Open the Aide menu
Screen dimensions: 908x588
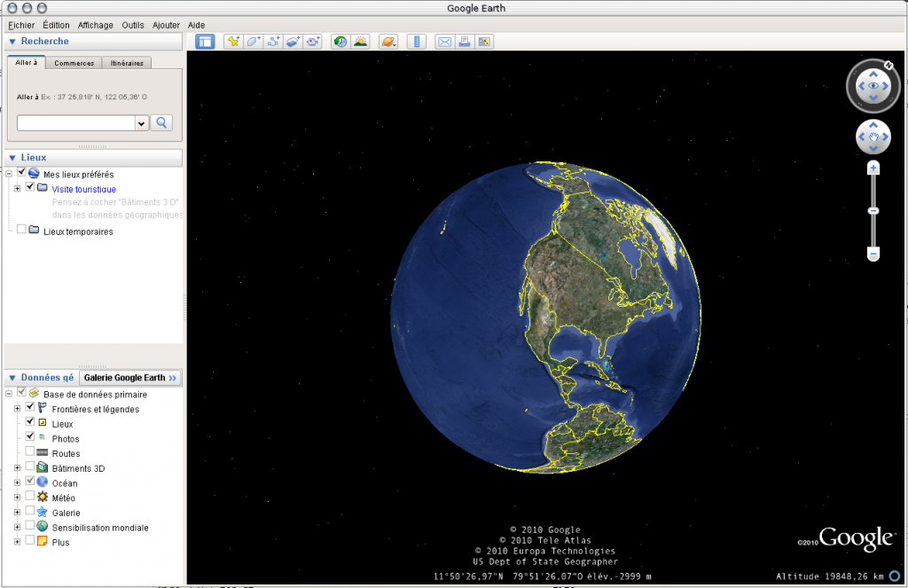click(x=196, y=25)
